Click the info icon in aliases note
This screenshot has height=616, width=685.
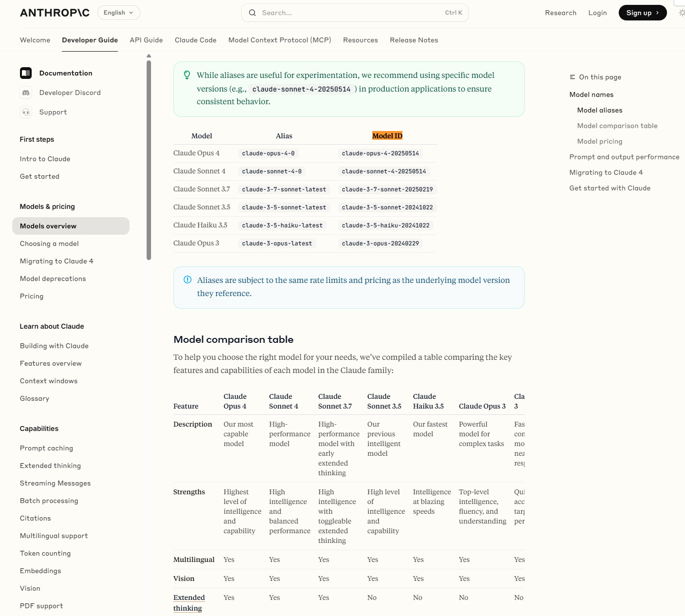tap(188, 280)
